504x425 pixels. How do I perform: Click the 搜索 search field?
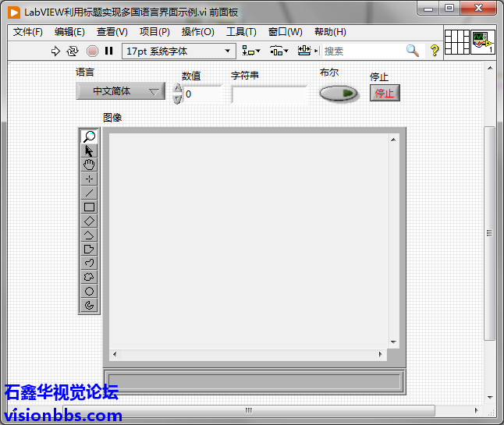click(x=364, y=51)
